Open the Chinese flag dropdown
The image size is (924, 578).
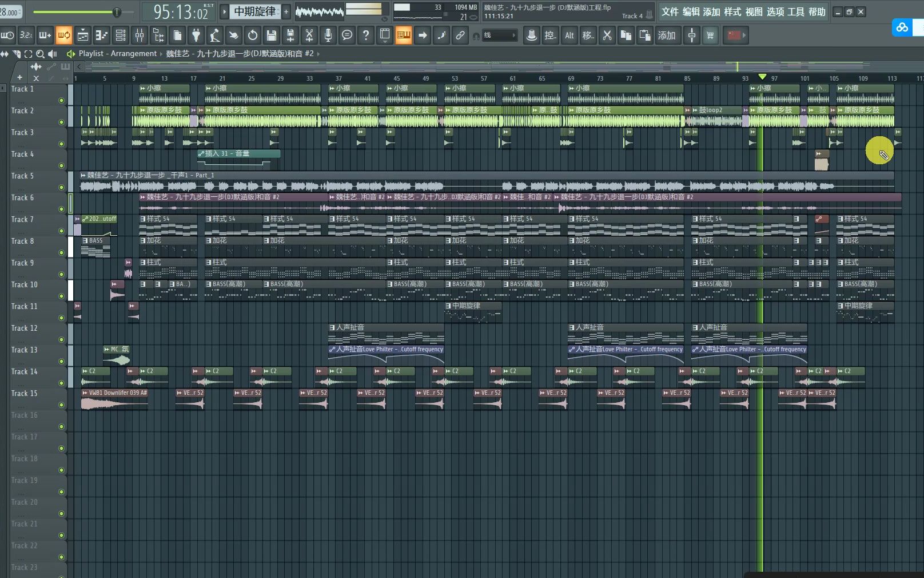tap(736, 35)
